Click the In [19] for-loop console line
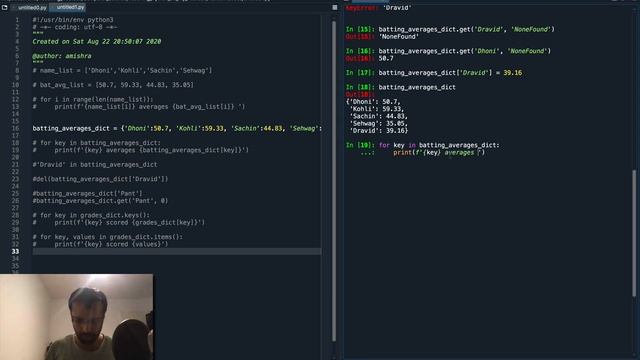Viewport: 640px width, 360px height. pos(422,145)
